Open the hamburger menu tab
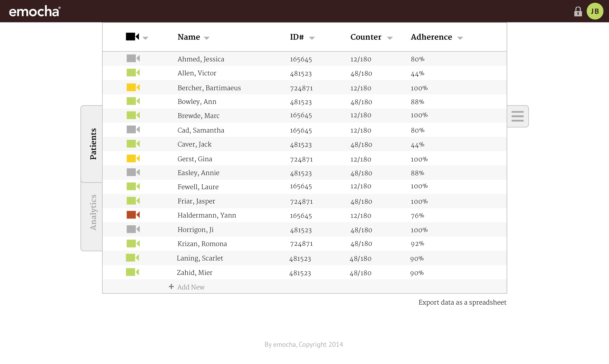The height and width of the screenshot is (364, 609). tap(518, 116)
